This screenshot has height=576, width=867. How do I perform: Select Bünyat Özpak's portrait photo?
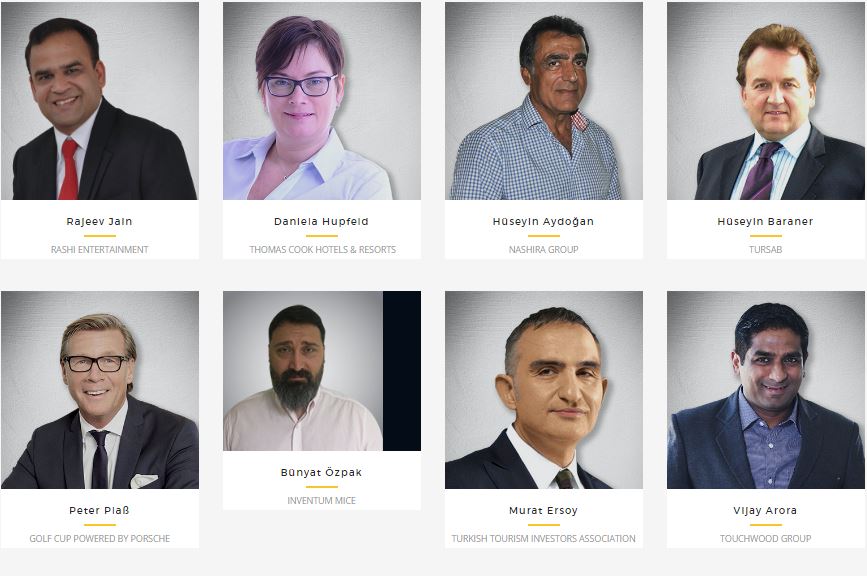322,371
